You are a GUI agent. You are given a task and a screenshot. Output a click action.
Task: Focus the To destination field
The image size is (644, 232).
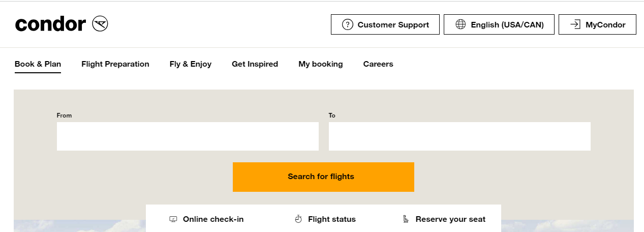pyautogui.click(x=459, y=136)
